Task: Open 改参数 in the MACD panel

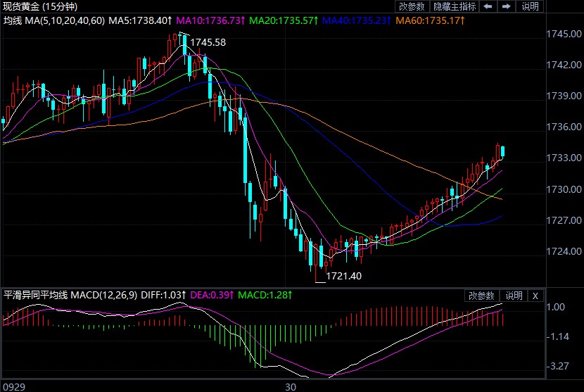Action: click(x=481, y=296)
